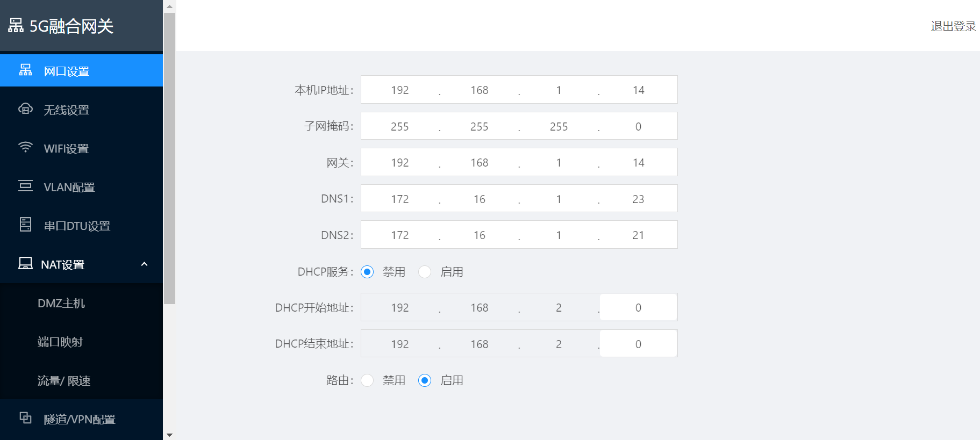
Task: Click the wireless settings icon
Action: tap(25, 109)
